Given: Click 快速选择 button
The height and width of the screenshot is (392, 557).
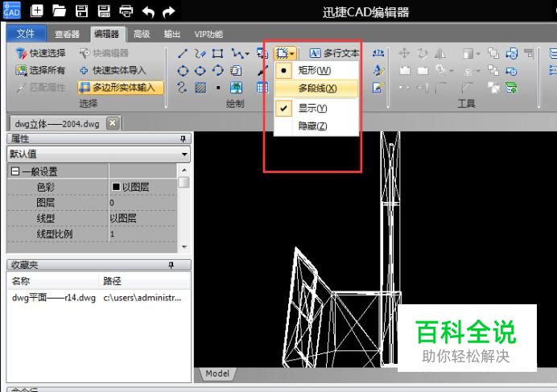Looking at the screenshot, I should [40, 54].
